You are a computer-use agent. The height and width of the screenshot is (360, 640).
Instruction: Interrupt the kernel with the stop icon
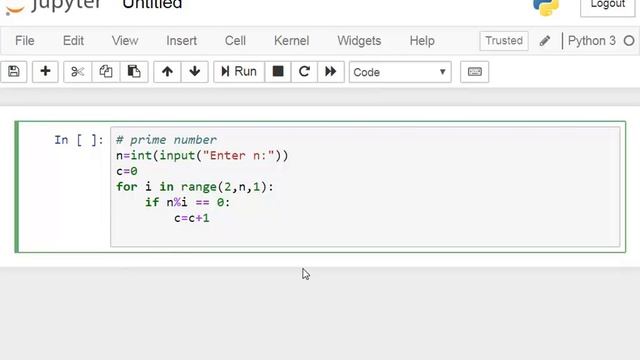[x=278, y=72]
